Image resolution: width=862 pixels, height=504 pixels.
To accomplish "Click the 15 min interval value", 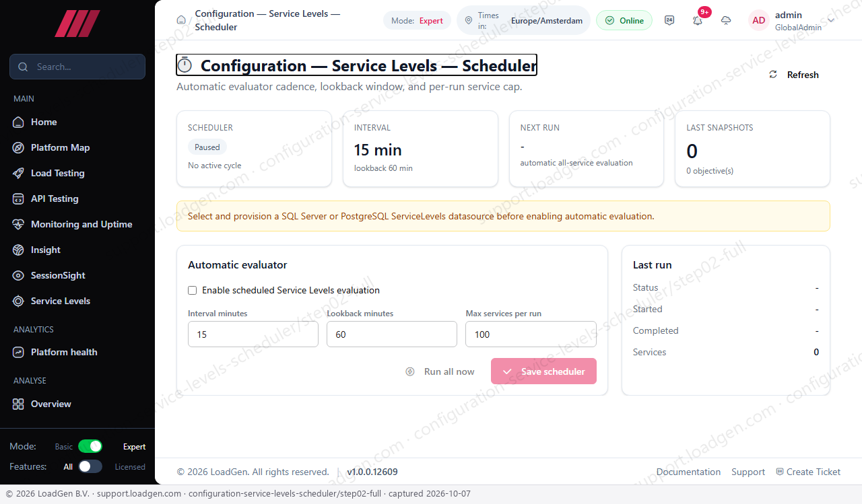I will [x=378, y=149].
